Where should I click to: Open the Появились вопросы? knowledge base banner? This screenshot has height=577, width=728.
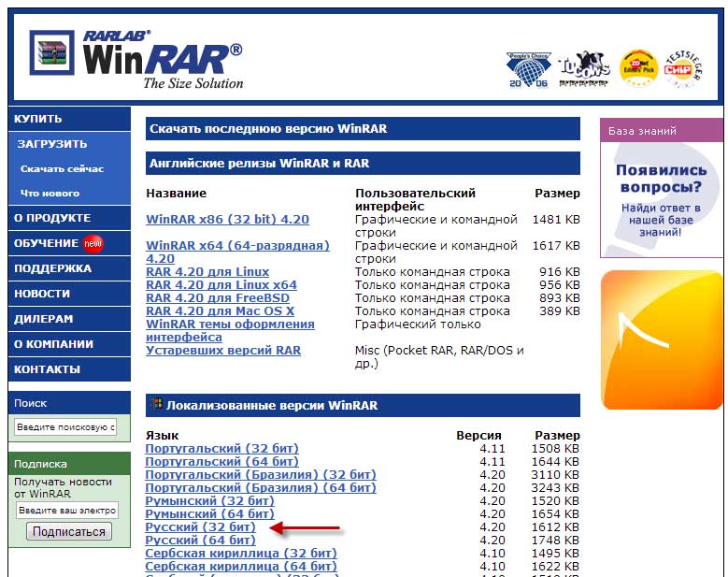[x=661, y=200]
